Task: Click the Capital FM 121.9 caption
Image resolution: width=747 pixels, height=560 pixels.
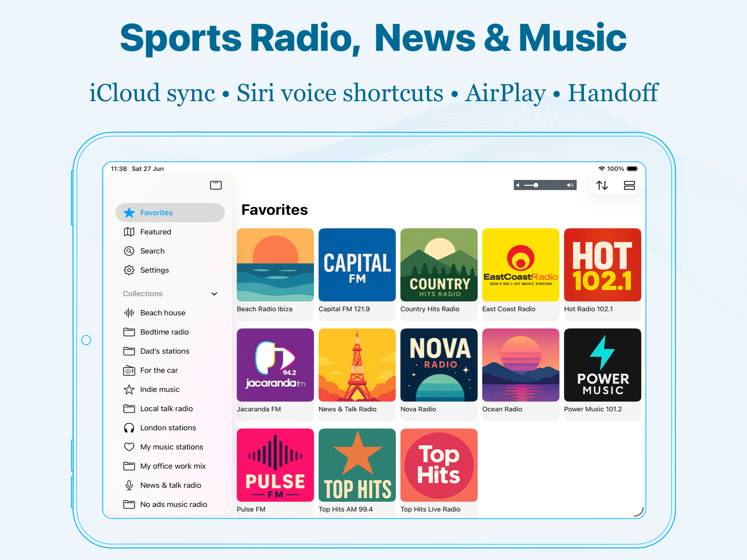Action: pyautogui.click(x=344, y=309)
